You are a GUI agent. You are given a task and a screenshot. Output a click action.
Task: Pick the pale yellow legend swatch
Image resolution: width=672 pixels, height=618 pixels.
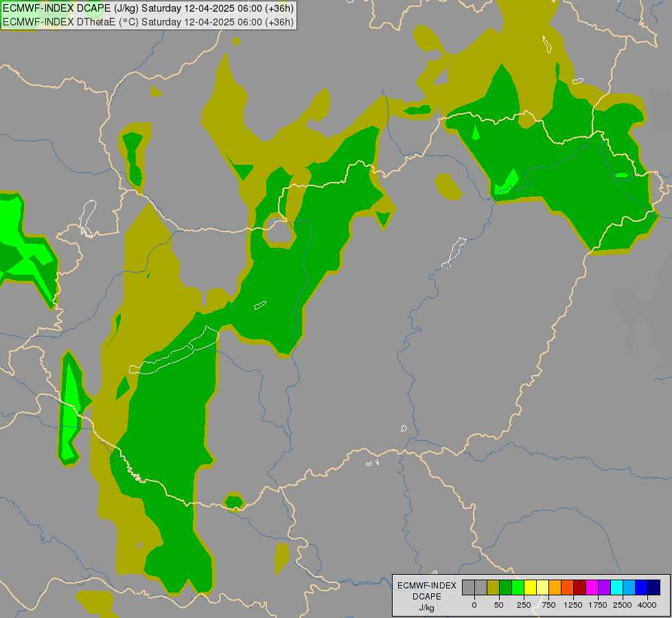[542, 587]
